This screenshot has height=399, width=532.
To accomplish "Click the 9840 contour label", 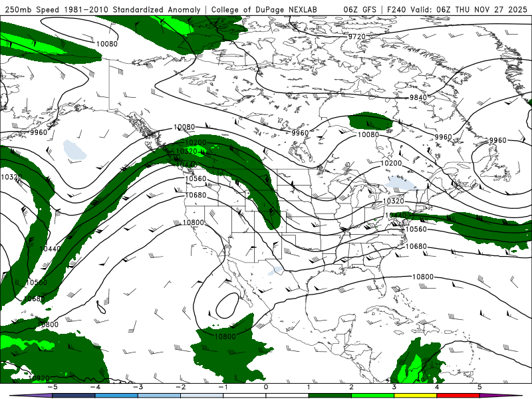I will click(418, 97).
